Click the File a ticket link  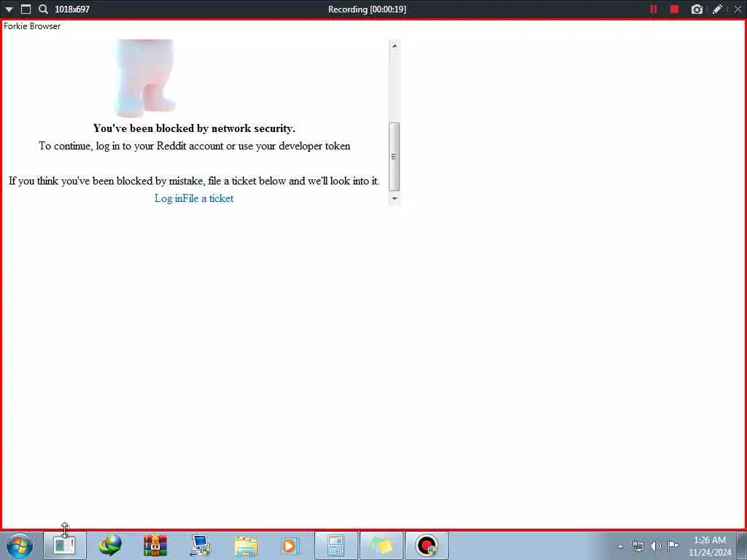(208, 198)
